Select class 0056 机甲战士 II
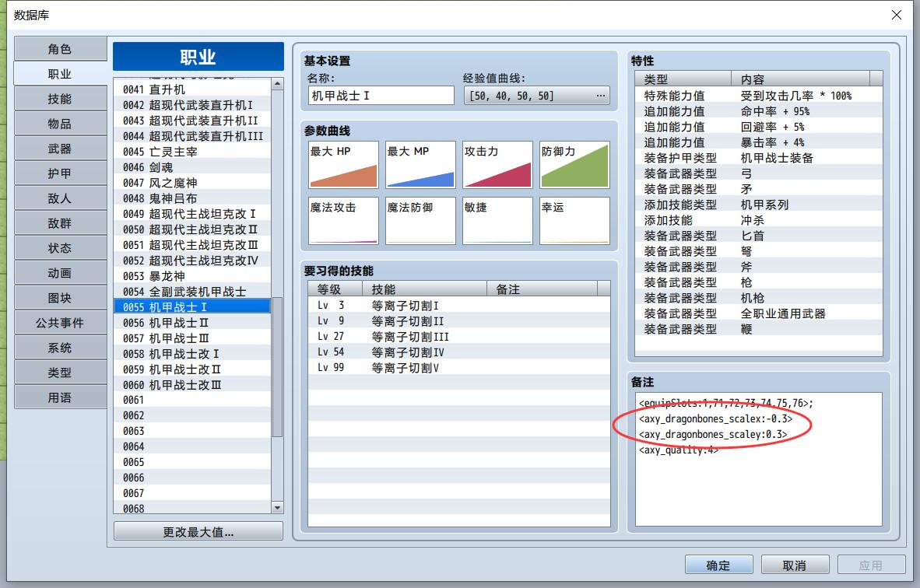The height and width of the screenshot is (588, 920). (x=192, y=323)
